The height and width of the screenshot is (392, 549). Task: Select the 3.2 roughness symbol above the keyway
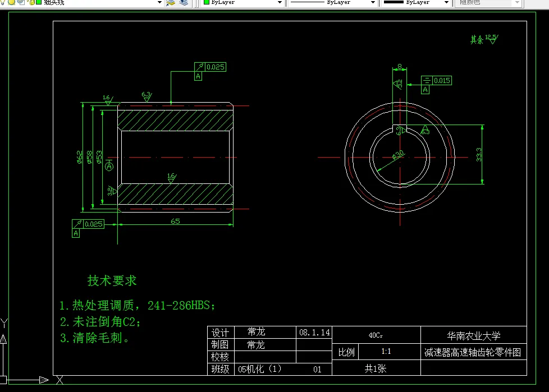pos(398,84)
